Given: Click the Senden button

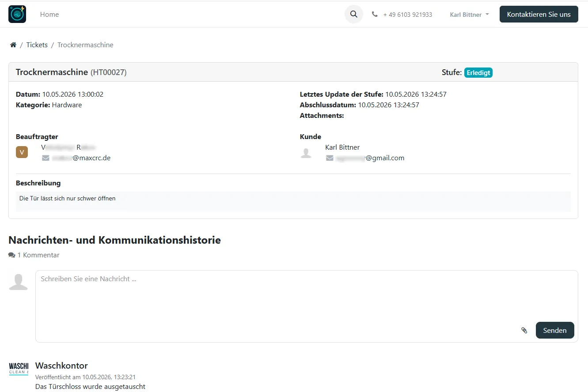Looking at the screenshot, I should (555, 330).
